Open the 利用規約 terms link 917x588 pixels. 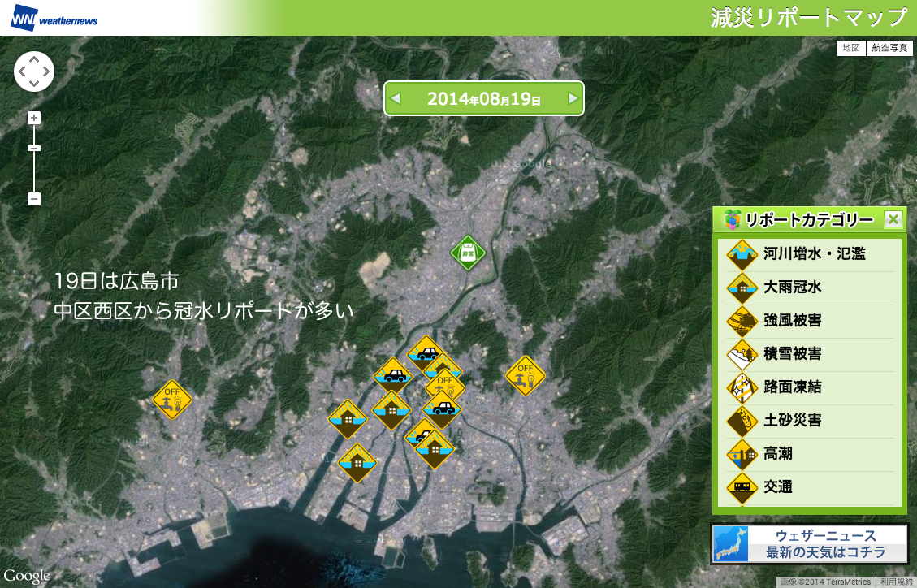pos(897,582)
